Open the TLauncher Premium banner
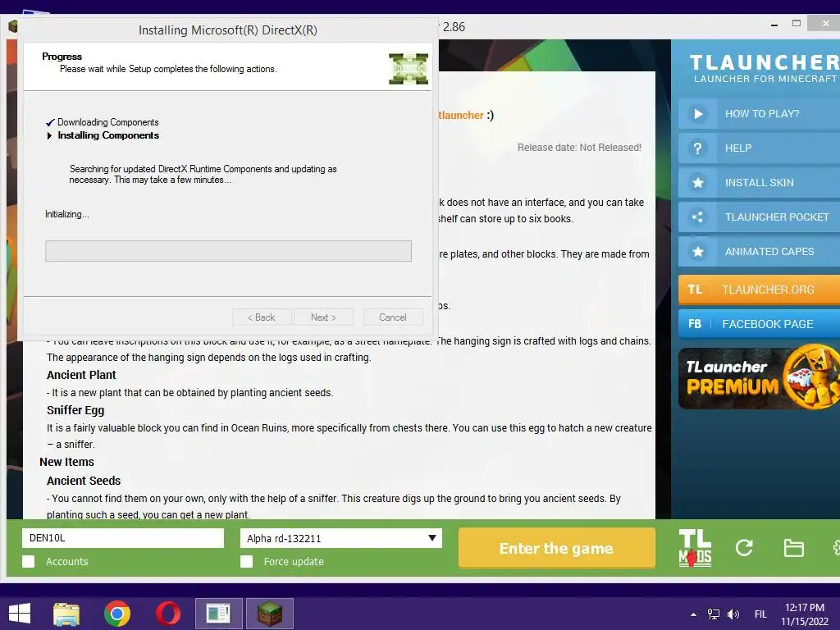This screenshot has height=630, width=840. point(759,377)
